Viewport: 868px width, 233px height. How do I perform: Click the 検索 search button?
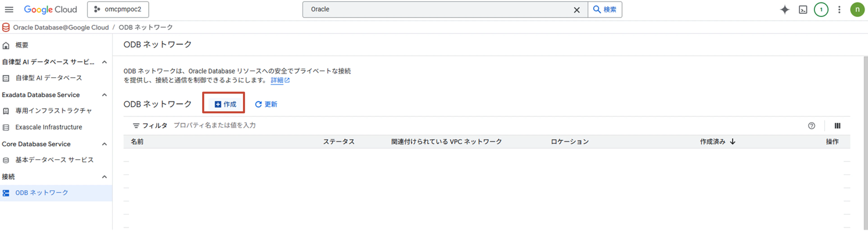click(x=605, y=9)
